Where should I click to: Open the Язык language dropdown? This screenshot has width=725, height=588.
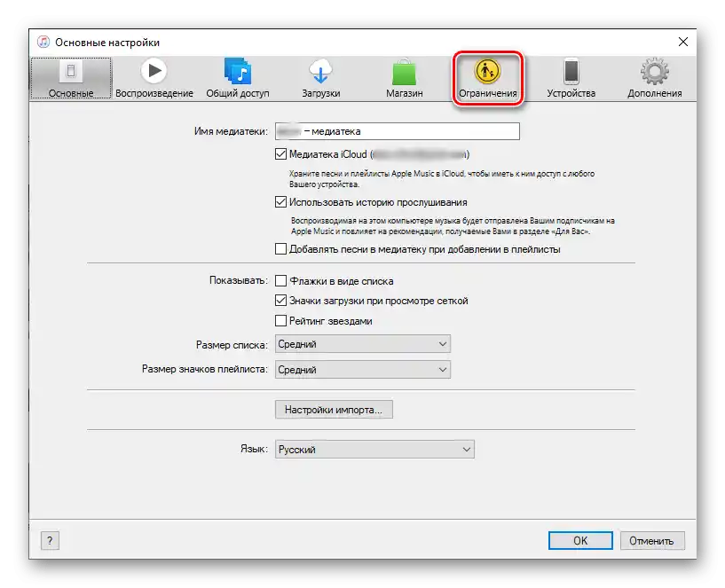374,450
